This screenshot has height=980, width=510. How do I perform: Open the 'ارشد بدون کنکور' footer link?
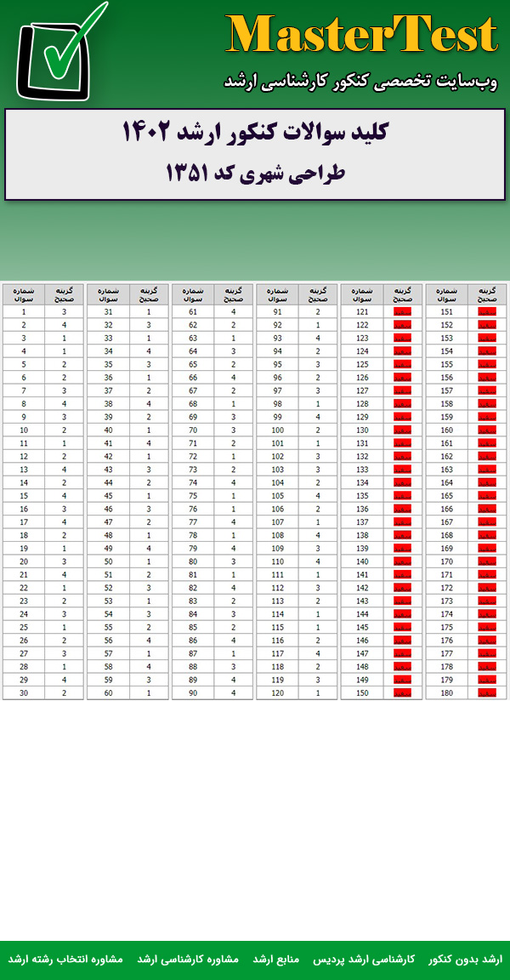465,959
